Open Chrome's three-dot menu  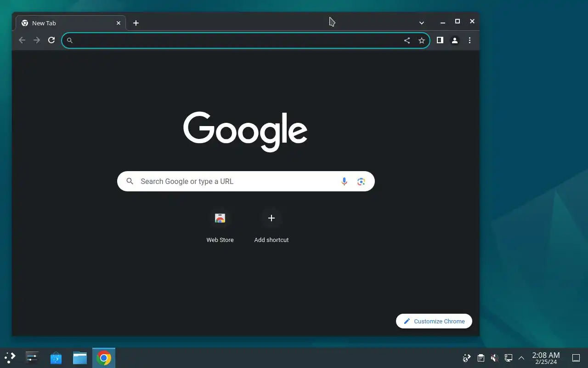[469, 40]
